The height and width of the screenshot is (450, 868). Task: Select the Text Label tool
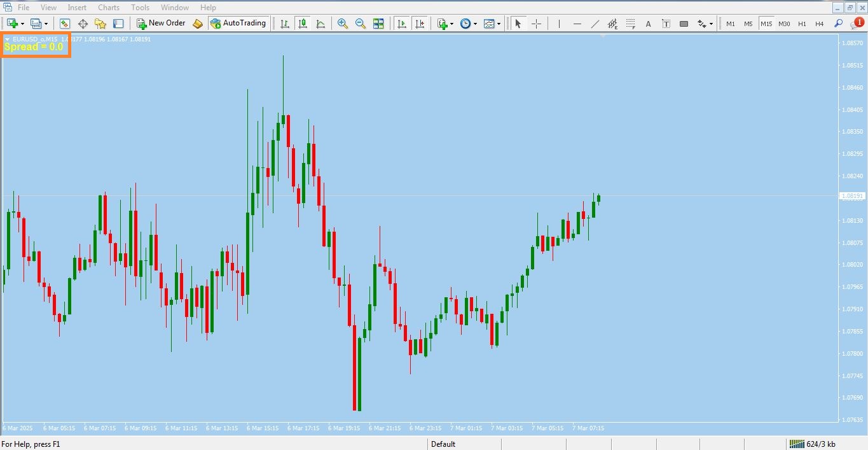tap(666, 24)
